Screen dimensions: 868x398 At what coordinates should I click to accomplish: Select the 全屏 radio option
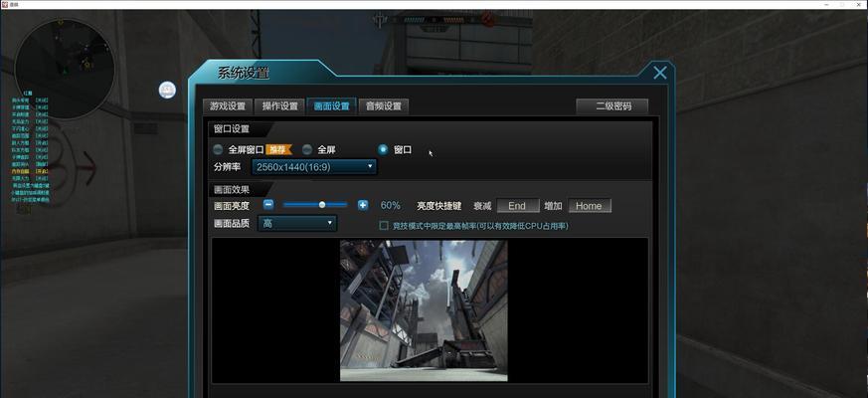pyautogui.click(x=307, y=149)
